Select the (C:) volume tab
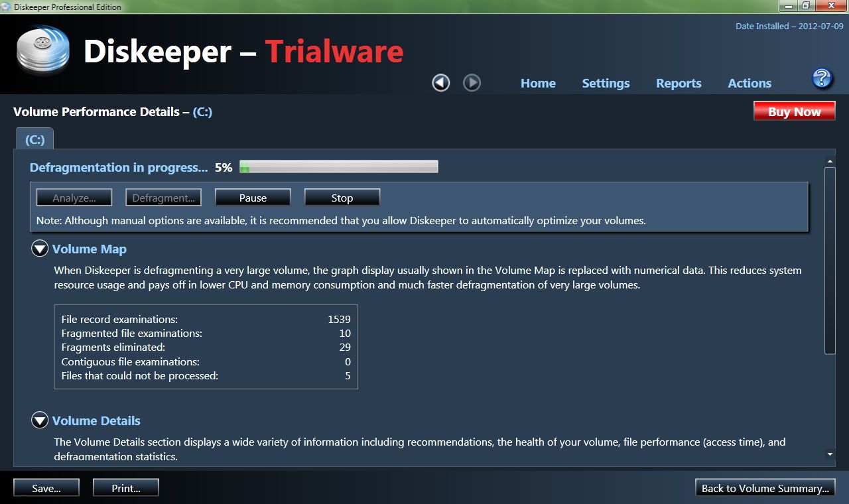This screenshot has height=504, width=849. click(x=34, y=139)
